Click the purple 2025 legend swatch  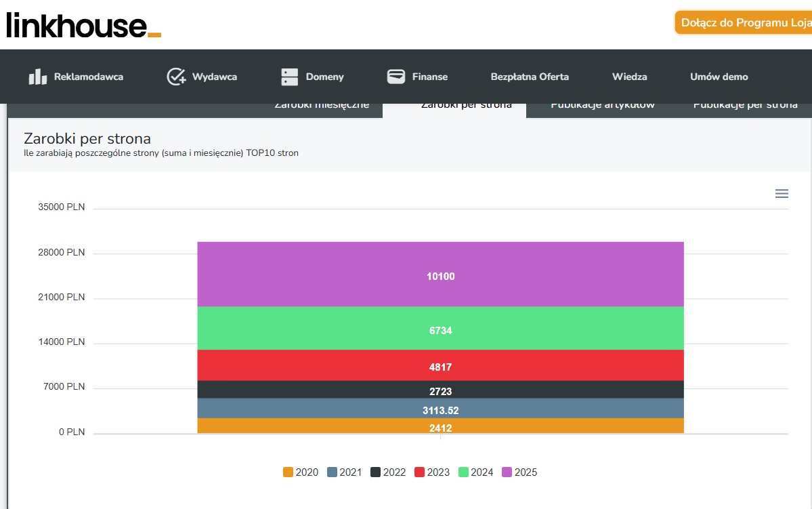coord(507,472)
